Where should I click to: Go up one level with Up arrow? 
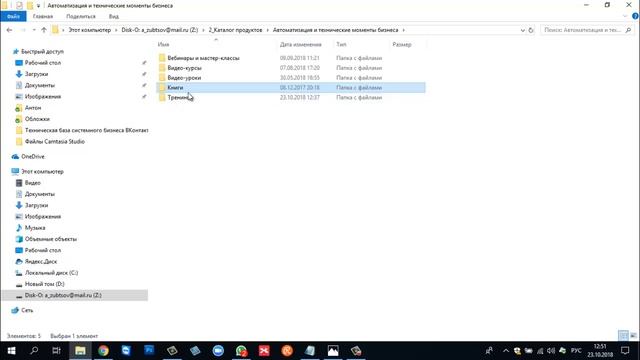click(x=44, y=30)
